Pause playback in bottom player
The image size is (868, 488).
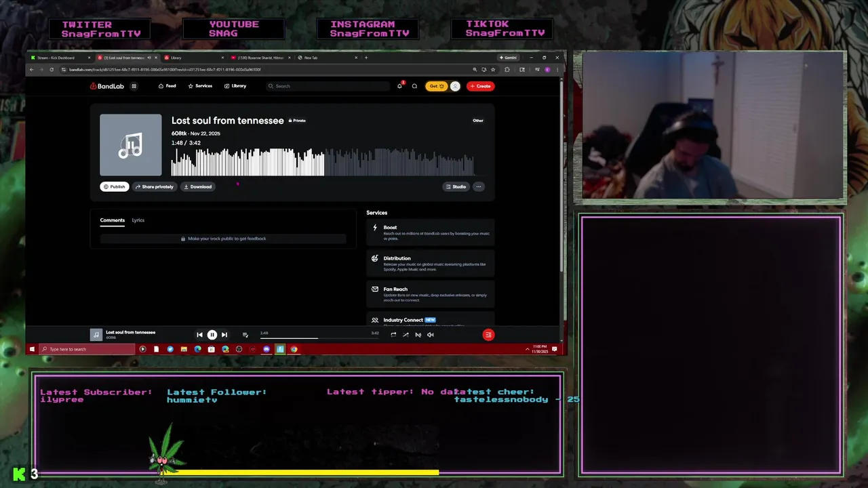click(212, 335)
